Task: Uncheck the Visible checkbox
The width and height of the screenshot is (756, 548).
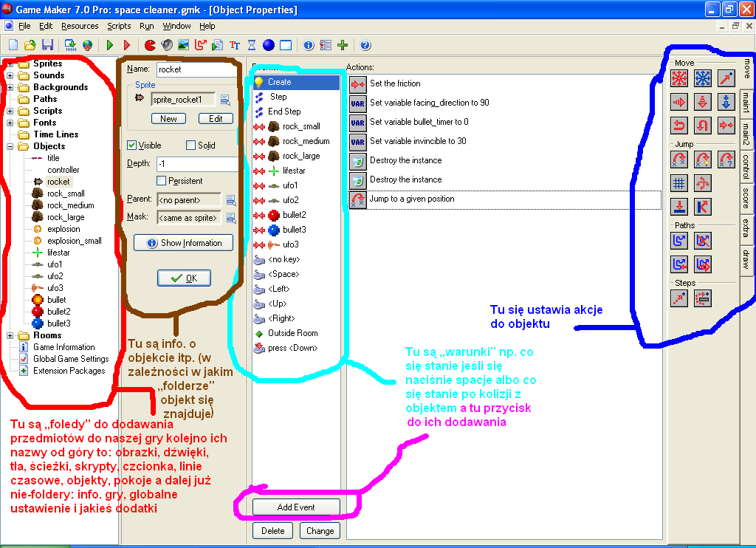Action: [132, 145]
